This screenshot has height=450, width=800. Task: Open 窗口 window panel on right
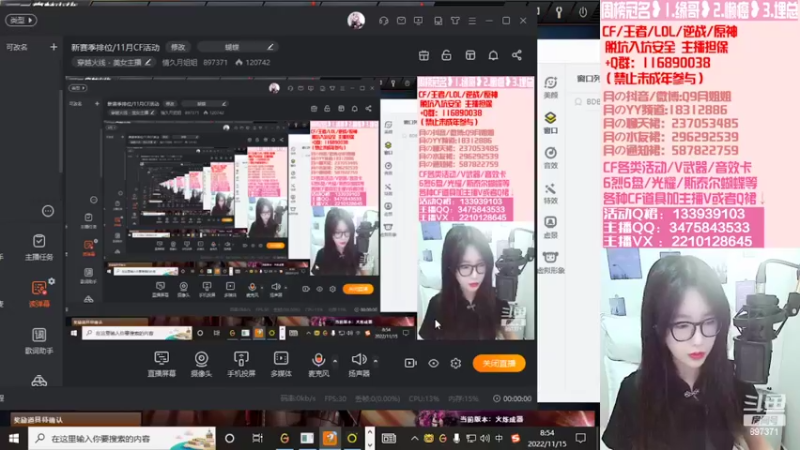pyautogui.click(x=551, y=123)
